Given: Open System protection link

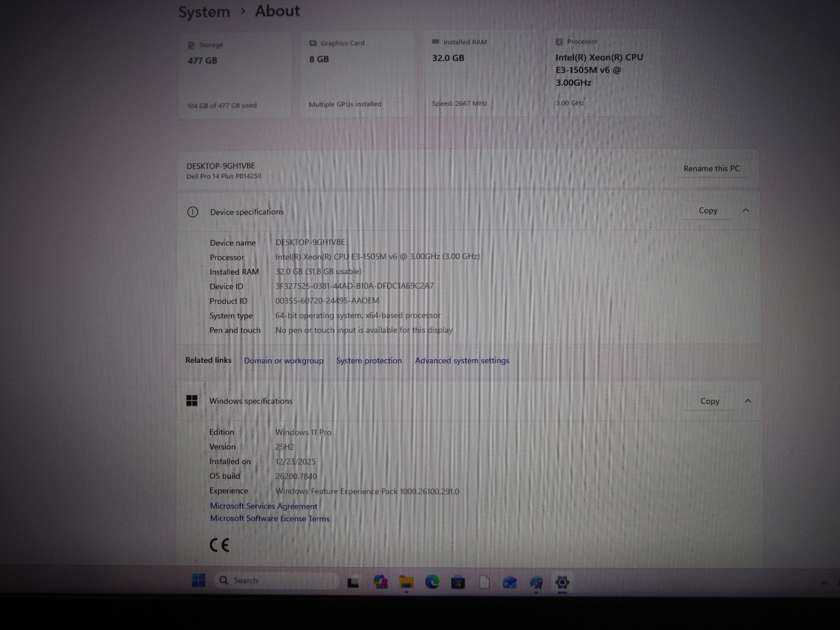Looking at the screenshot, I should [x=369, y=361].
